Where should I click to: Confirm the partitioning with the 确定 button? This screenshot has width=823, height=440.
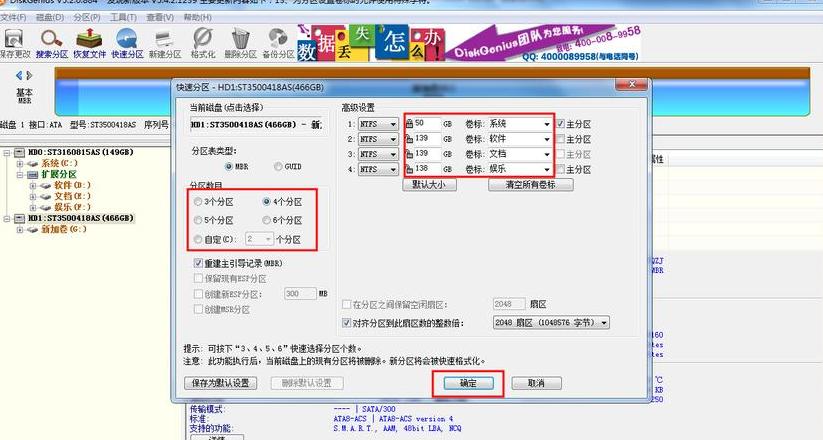(x=468, y=383)
